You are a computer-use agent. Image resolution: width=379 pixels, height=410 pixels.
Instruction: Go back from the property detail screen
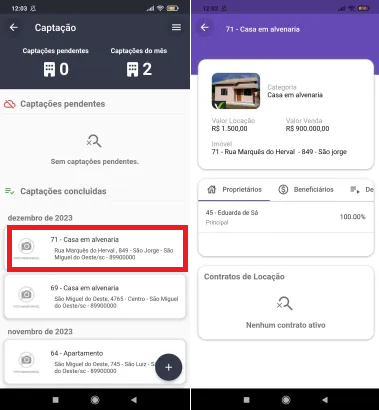click(205, 27)
